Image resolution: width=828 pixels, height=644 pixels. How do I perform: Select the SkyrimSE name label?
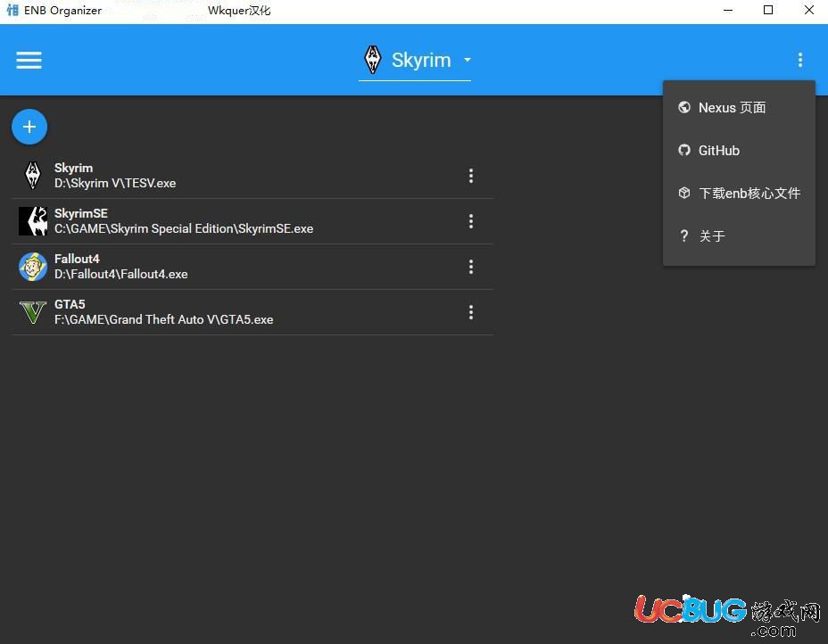81,213
